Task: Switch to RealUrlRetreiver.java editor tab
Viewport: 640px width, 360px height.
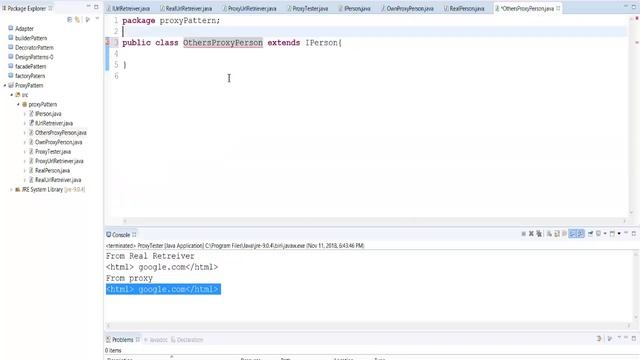Action: click(186, 8)
